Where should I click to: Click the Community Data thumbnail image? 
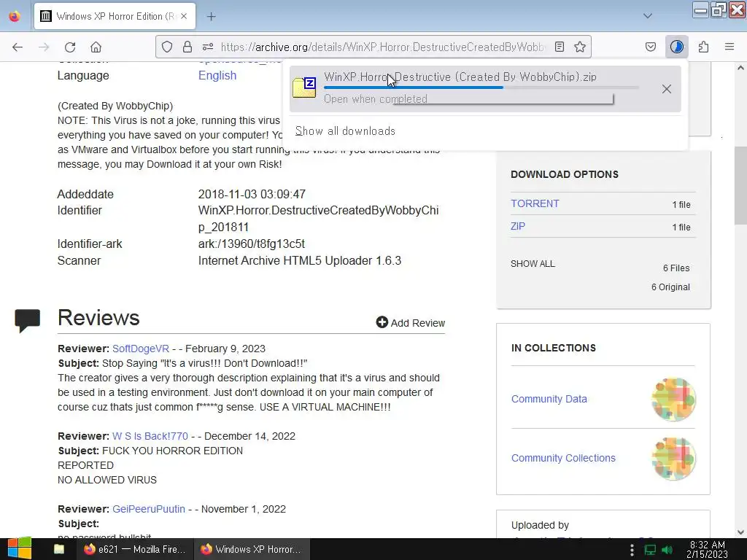[673, 399]
